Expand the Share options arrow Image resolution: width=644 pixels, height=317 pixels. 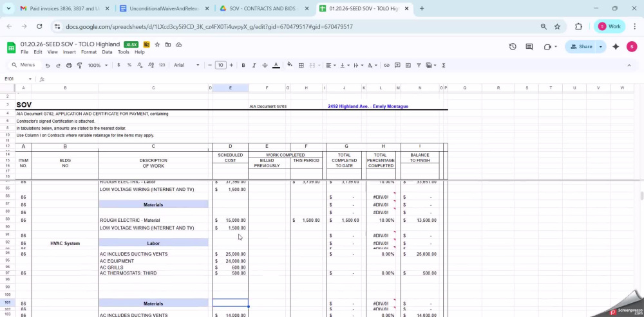(x=600, y=47)
